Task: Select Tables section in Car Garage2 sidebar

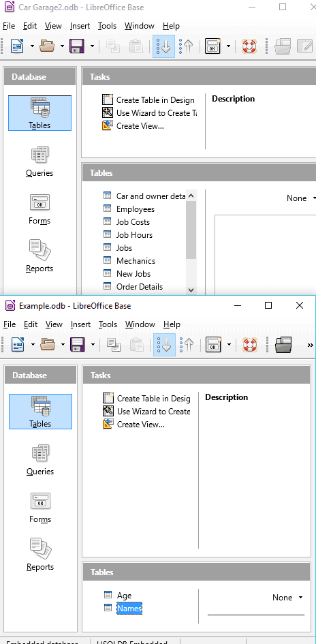Action: point(39,113)
